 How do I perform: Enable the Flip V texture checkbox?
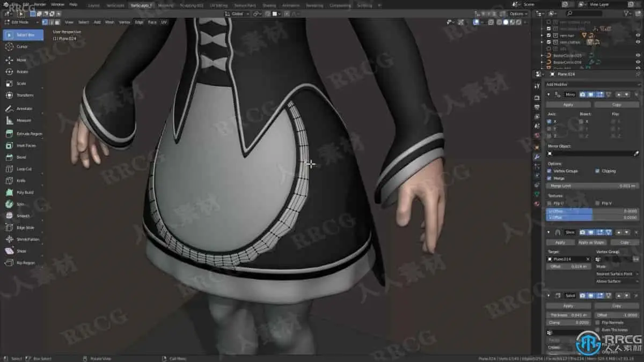pos(597,203)
